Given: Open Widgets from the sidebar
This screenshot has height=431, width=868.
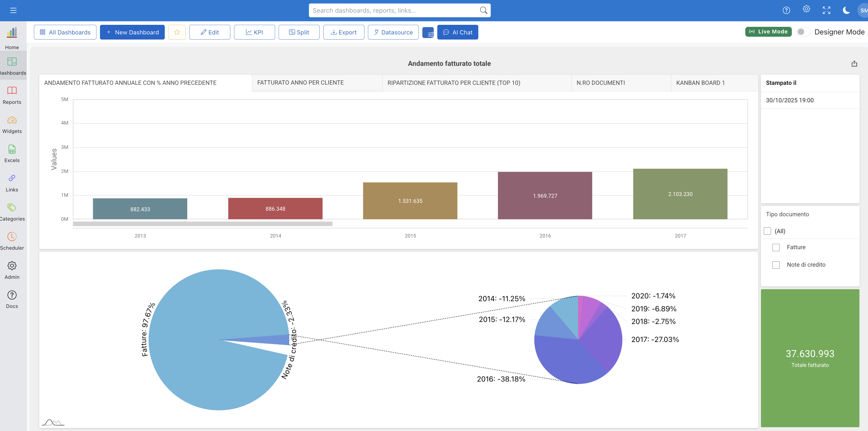Looking at the screenshot, I should tap(12, 124).
